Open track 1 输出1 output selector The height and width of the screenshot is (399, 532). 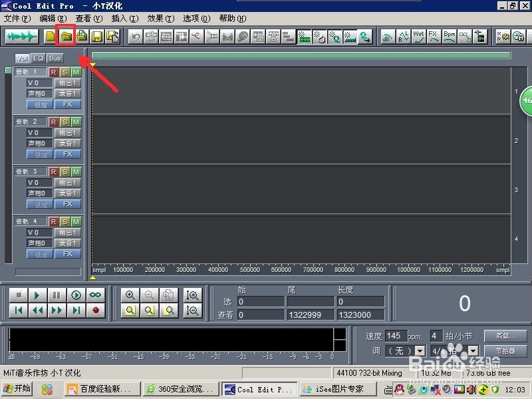point(68,82)
